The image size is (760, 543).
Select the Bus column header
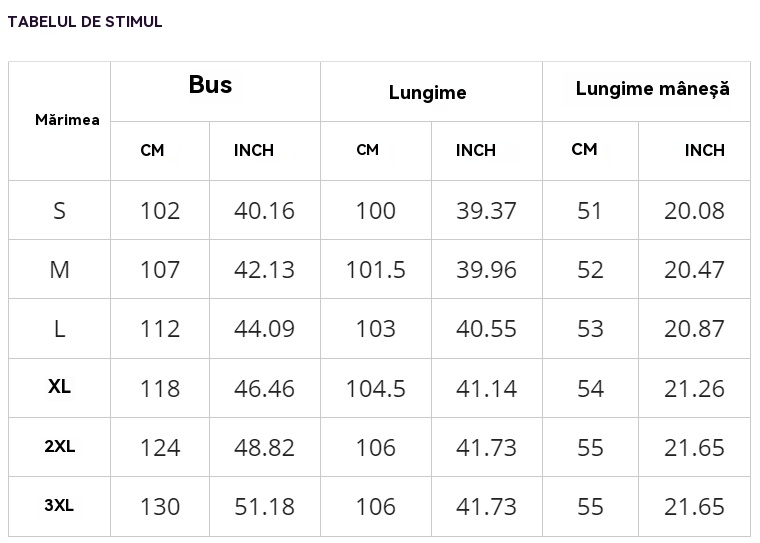[x=210, y=84]
